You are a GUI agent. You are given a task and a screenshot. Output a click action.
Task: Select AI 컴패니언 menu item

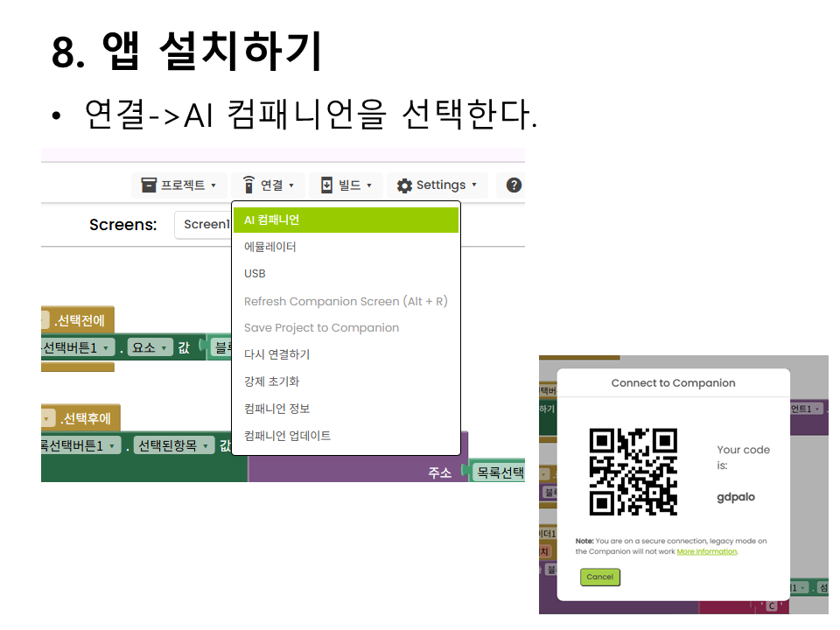click(x=346, y=220)
